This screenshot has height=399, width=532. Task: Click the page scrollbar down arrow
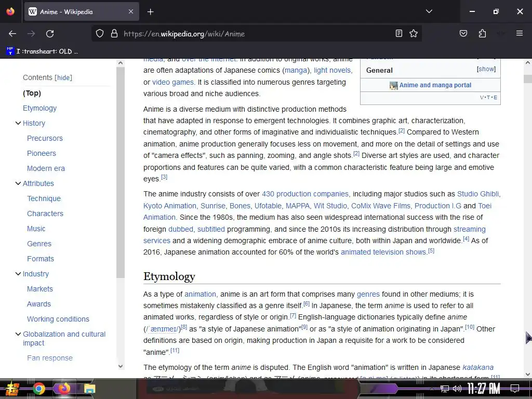point(528,374)
